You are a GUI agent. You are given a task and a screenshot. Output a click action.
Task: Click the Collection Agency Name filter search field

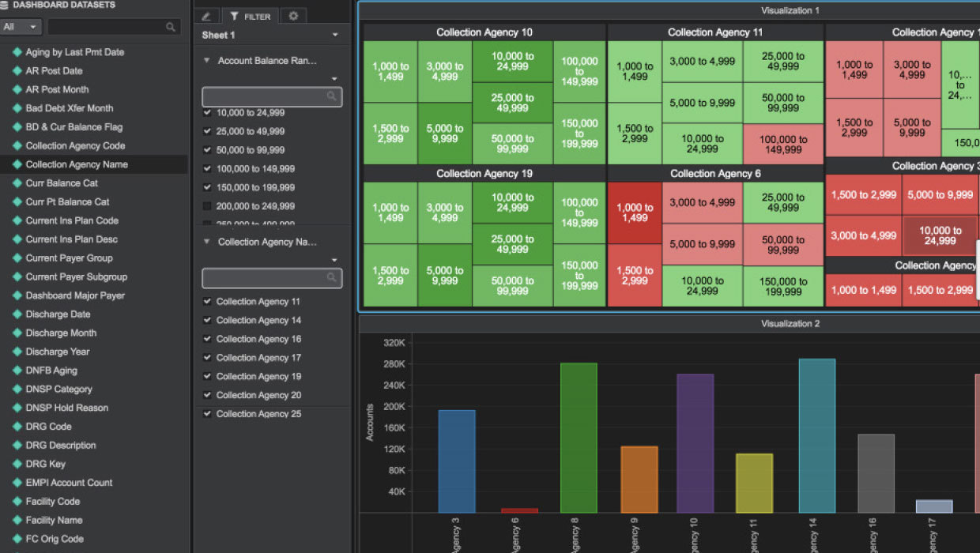pos(272,278)
